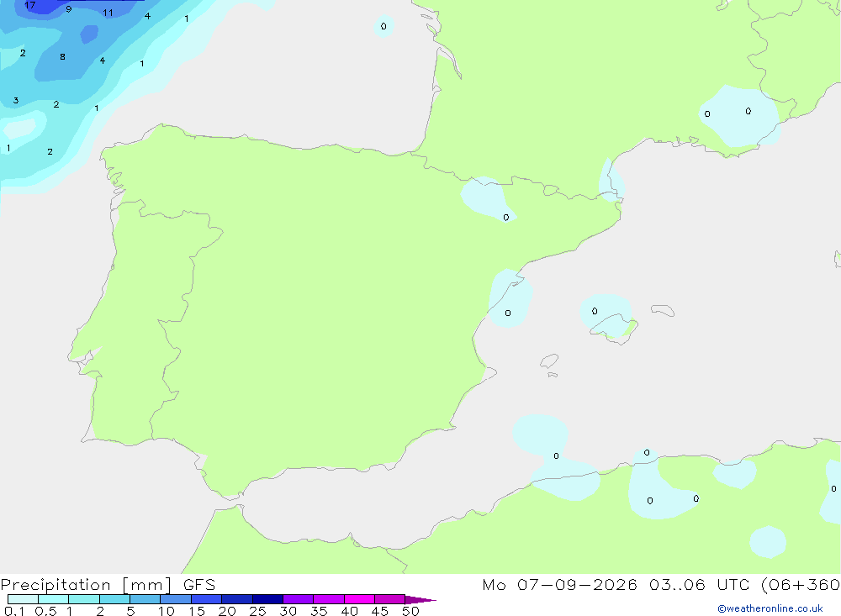Pick the 30–35 mm purple legend box

(x=299, y=599)
